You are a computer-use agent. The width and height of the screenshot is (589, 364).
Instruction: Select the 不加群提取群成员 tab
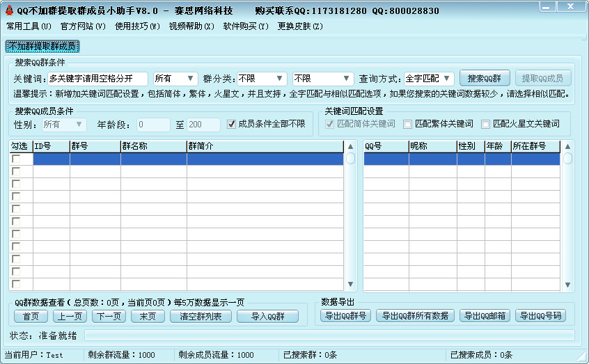[42, 47]
